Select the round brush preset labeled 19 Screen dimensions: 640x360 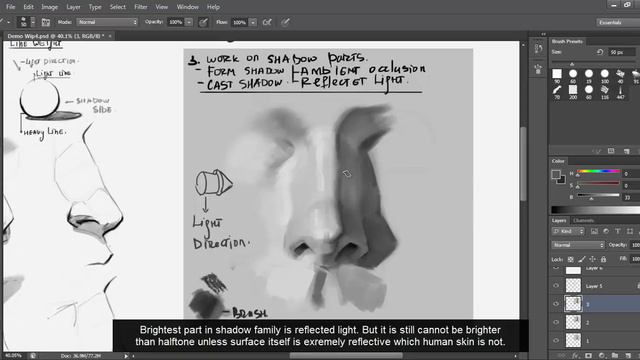point(589,76)
